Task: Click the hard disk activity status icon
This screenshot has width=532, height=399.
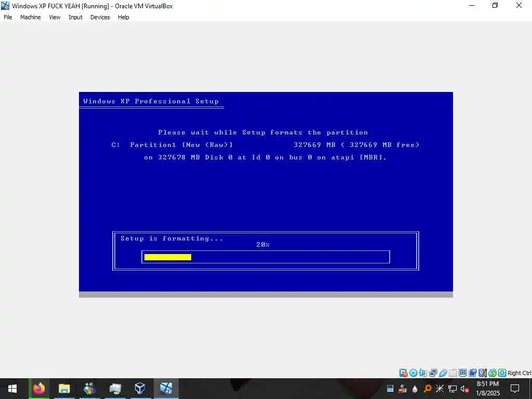Action: 403,373
